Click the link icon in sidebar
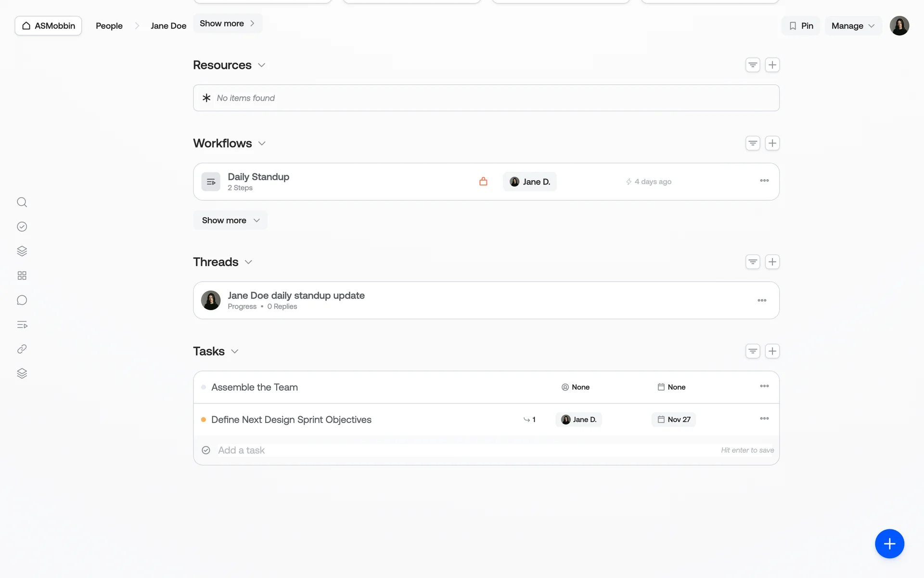Screen dimensions: 924x578 point(22,349)
